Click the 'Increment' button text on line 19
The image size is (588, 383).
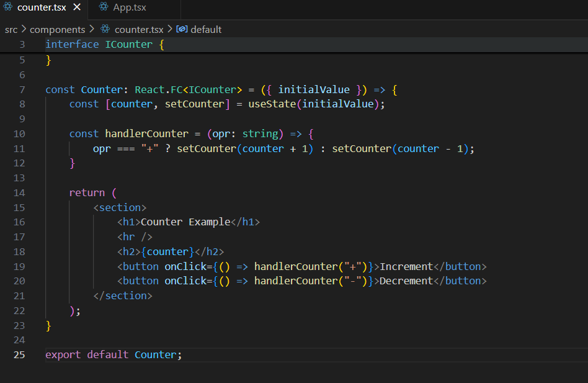pos(406,267)
